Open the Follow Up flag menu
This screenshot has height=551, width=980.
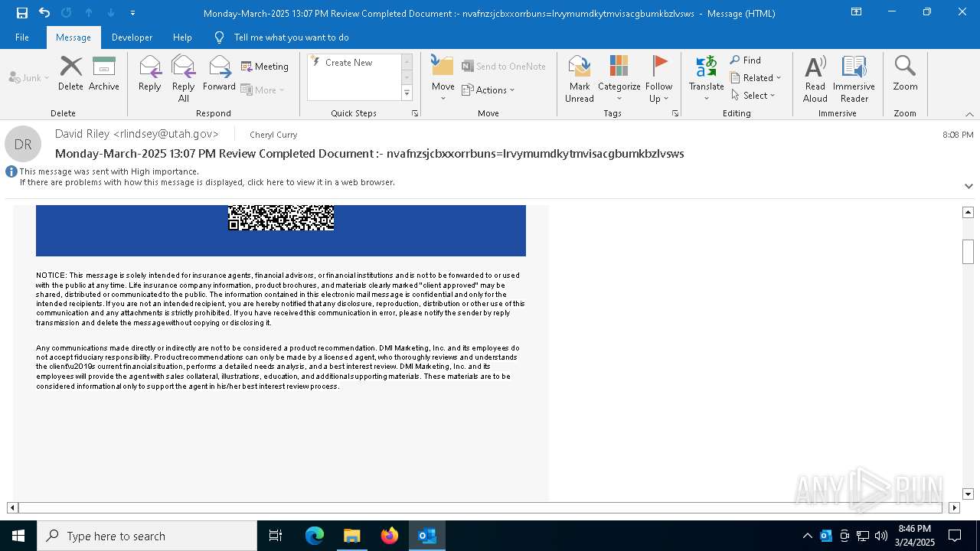(658, 79)
